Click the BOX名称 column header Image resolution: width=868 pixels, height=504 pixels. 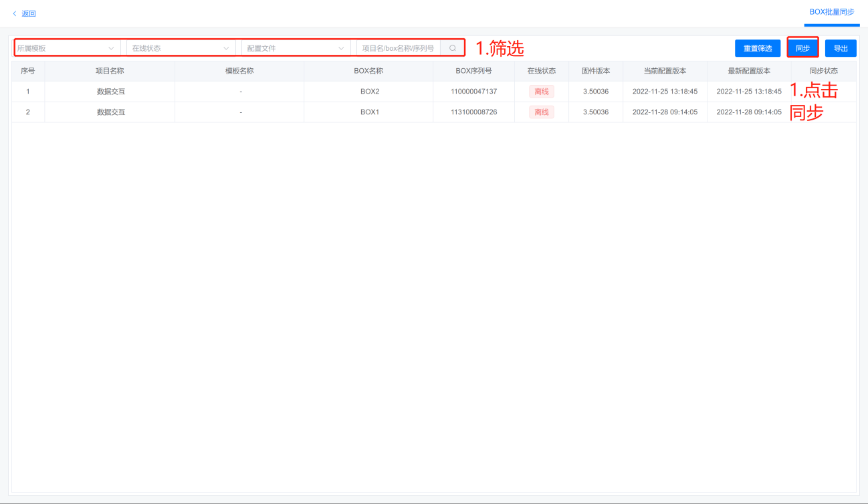(x=368, y=71)
